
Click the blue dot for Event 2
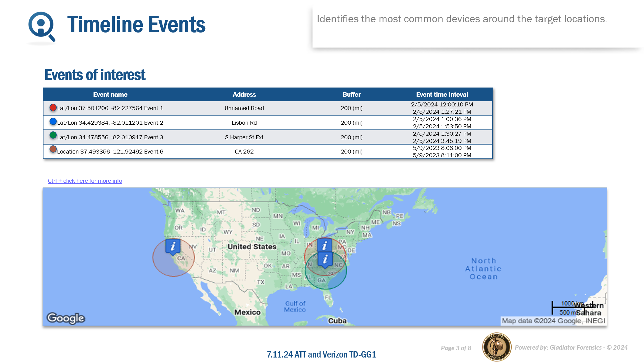tap(53, 122)
